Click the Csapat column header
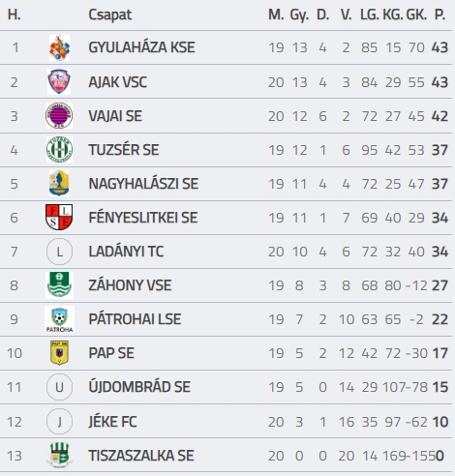 (110, 15)
